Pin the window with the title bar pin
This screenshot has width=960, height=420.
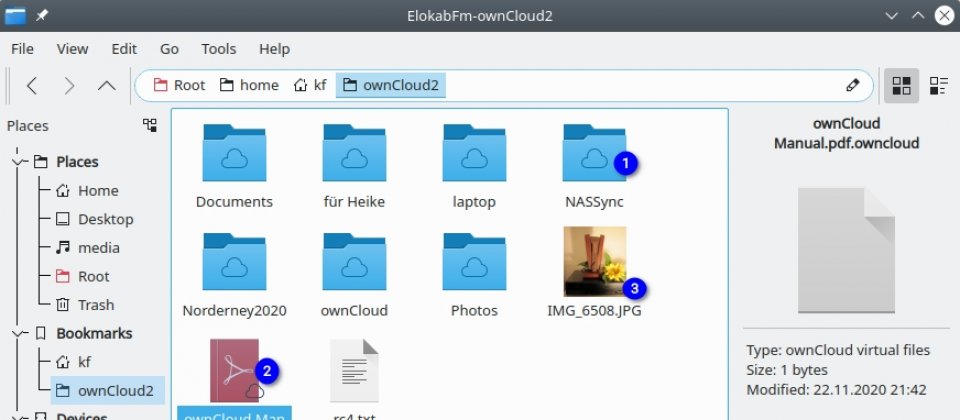(42, 16)
